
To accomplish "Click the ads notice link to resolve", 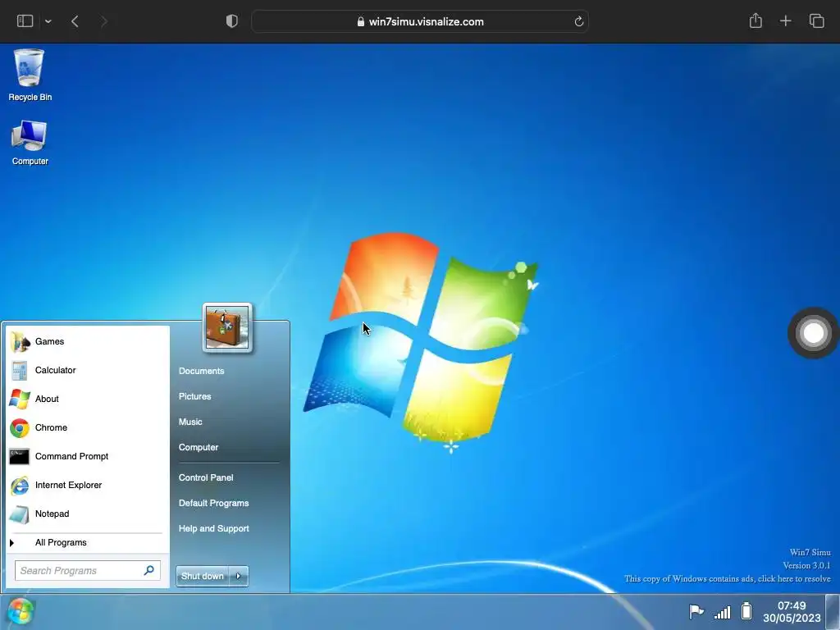I will coord(727,578).
